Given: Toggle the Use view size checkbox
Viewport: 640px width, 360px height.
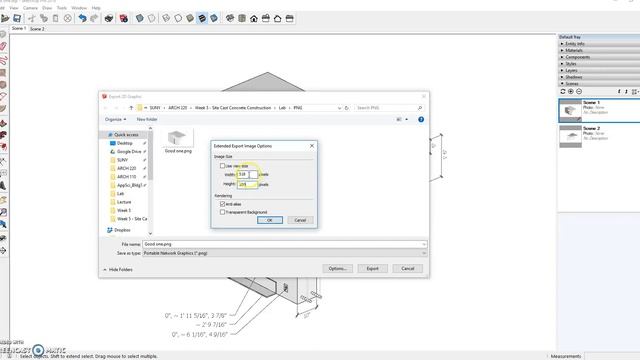Looking at the screenshot, I should (x=222, y=166).
